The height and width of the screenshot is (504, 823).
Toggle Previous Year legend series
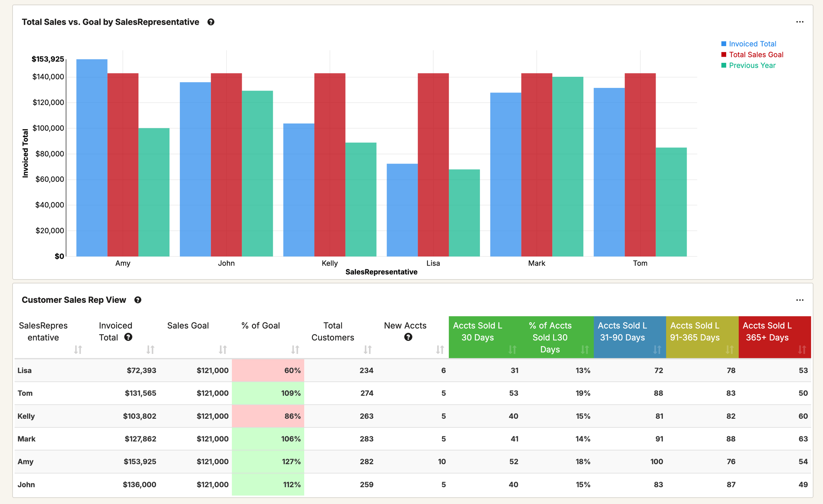point(752,66)
